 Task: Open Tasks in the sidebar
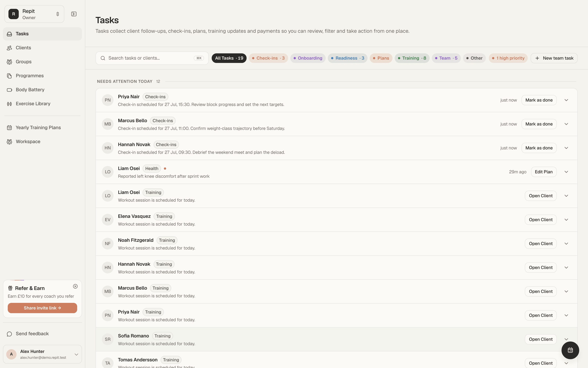click(42, 34)
